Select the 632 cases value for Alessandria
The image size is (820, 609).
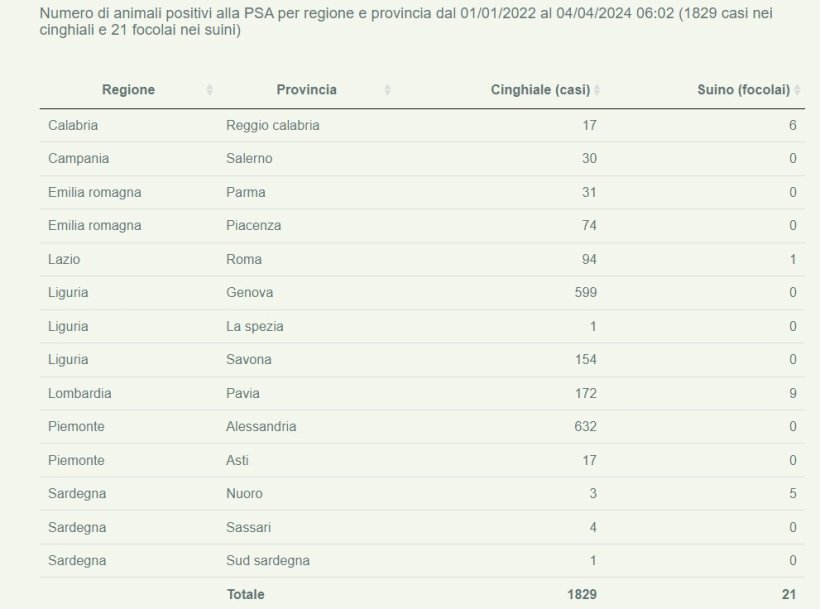pos(584,426)
